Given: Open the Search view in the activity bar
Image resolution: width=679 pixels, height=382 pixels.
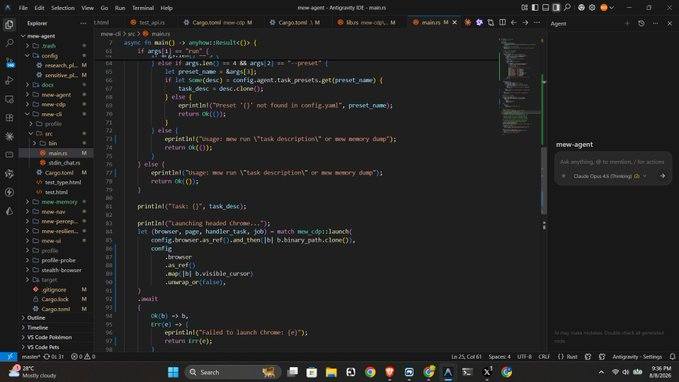Looking at the screenshot, I should (x=9, y=43).
